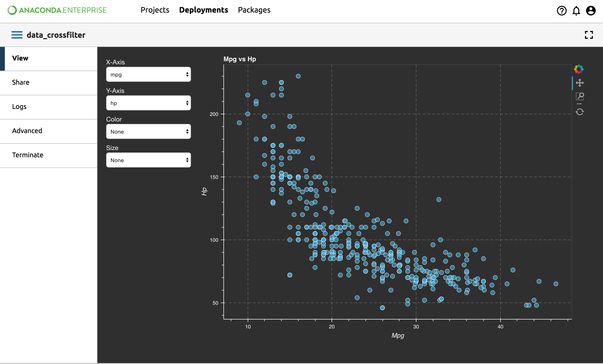The height and width of the screenshot is (364, 603).
Task: Click the outlier point near 33 mpg, 132 hp
Action: click(439, 200)
